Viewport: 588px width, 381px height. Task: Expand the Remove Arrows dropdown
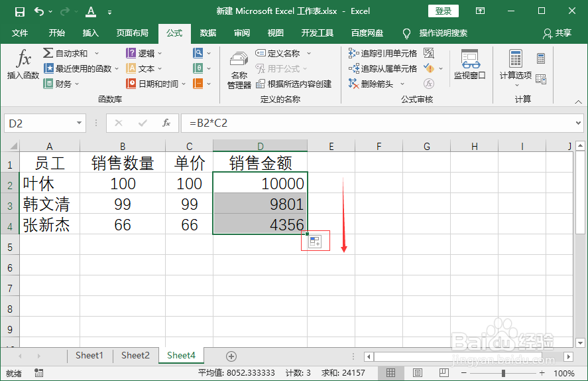(402, 84)
